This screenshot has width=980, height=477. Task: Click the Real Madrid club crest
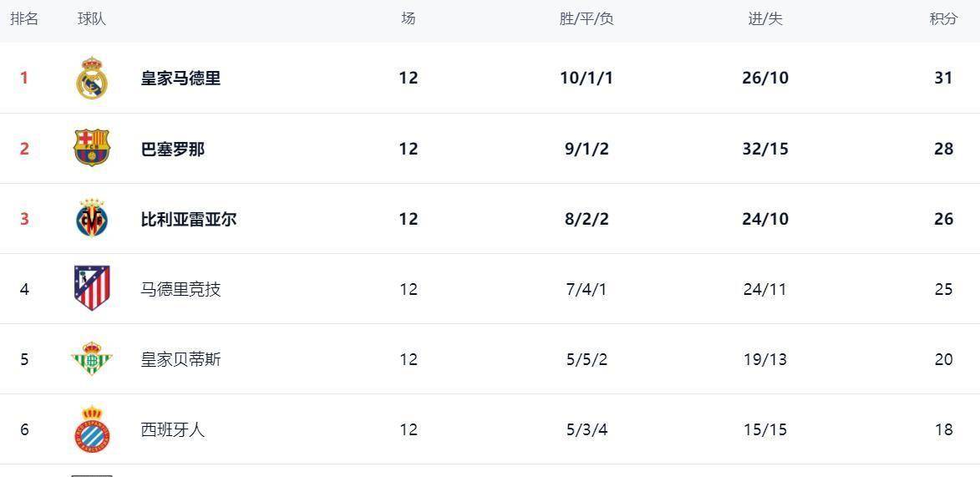click(x=92, y=79)
